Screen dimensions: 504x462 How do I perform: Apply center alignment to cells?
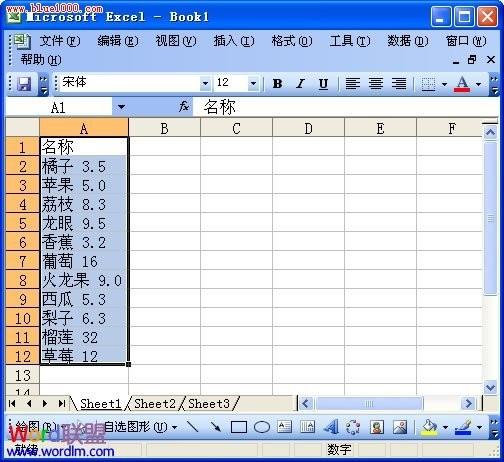pos(376,84)
